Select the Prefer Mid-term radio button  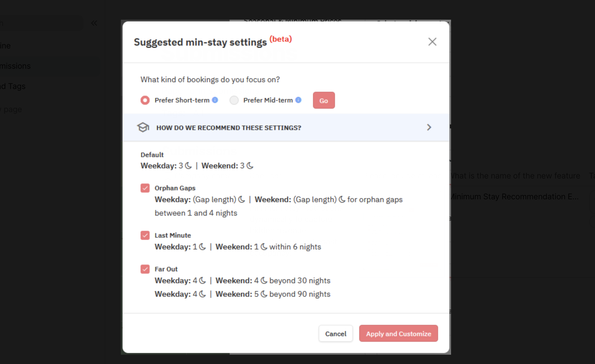[x=234, y=100]
